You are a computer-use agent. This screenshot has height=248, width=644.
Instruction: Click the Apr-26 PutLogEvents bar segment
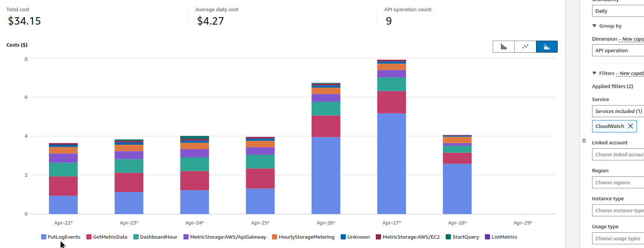(x=326, y=175)
